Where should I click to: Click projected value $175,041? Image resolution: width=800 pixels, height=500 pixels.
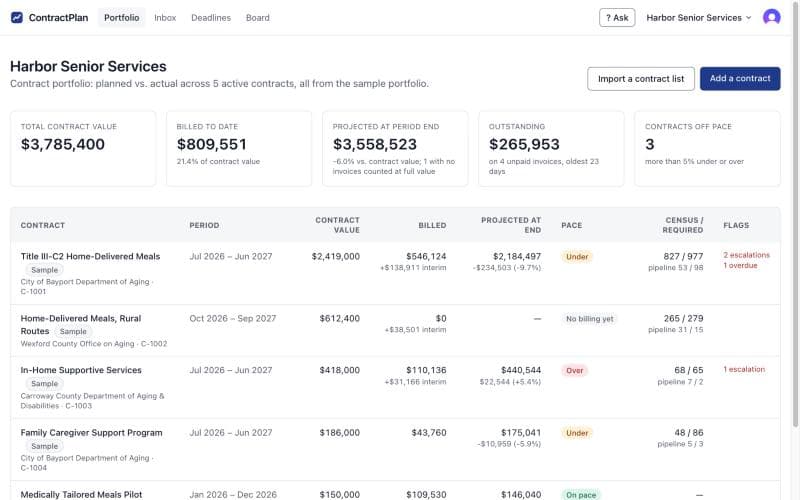[x=521, y=433]
